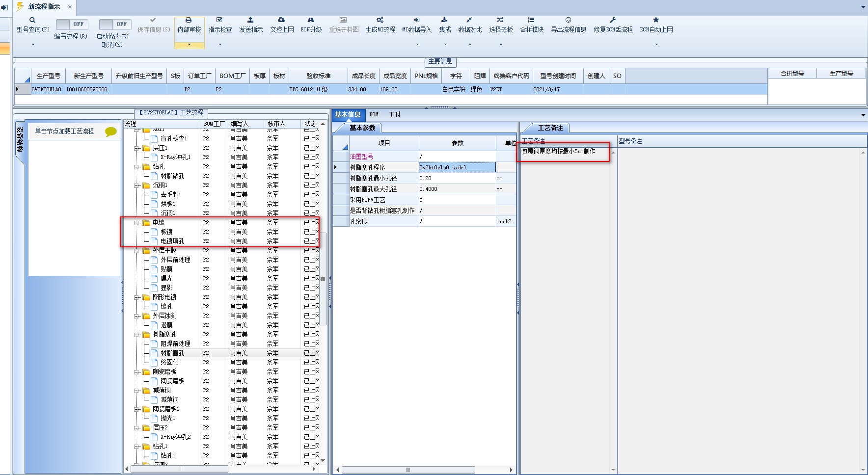Click folder icon of 图形电镀 node
Viewport: 868px width, 475px height.
[146, 297]
